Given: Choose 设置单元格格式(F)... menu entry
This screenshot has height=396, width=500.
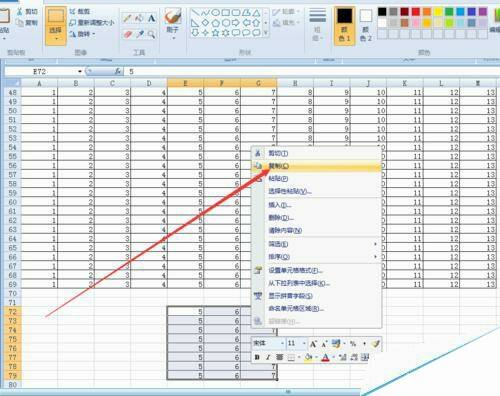Looking at the screenshot, I should pos(316,270).
